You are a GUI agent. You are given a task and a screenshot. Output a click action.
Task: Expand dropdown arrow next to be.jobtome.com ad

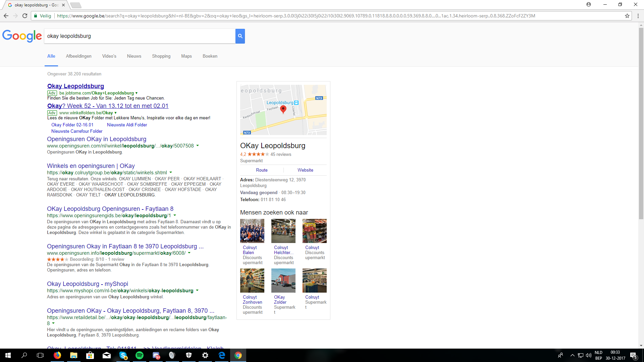[x=137, y=93]
